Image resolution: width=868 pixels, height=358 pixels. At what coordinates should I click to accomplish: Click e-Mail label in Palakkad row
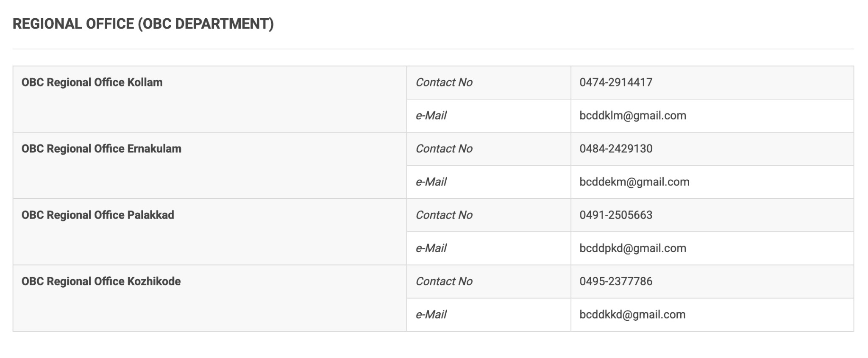click(x=431, y=248)
